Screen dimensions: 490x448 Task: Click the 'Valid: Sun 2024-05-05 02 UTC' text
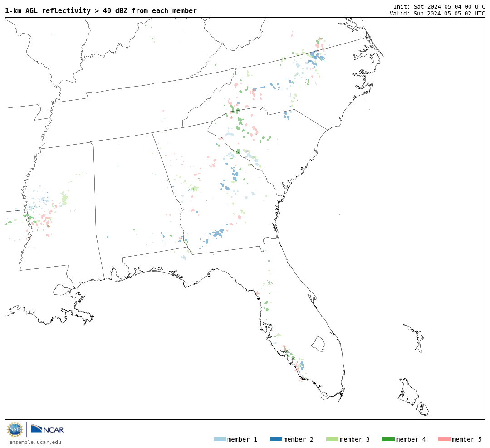pos(437,14)
